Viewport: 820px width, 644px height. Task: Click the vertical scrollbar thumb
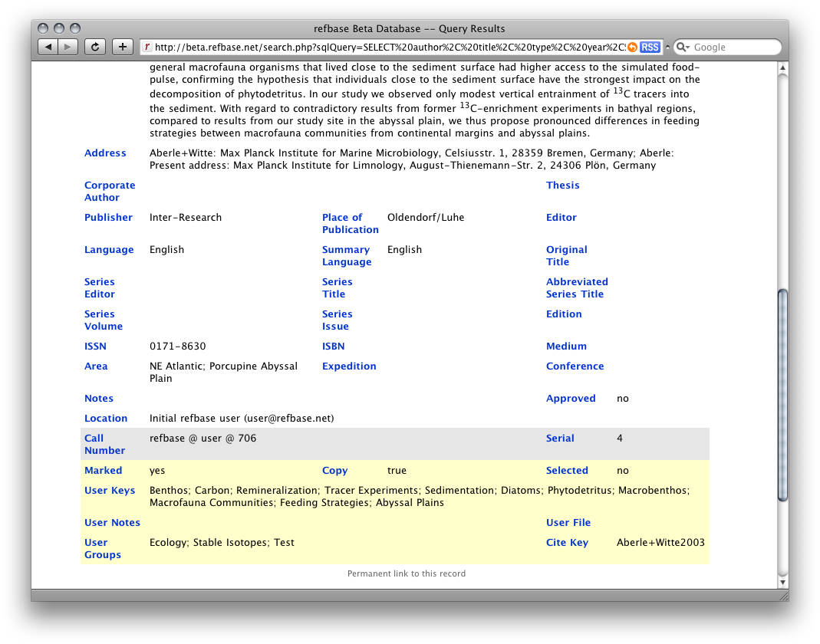click(x=783, y=395)
